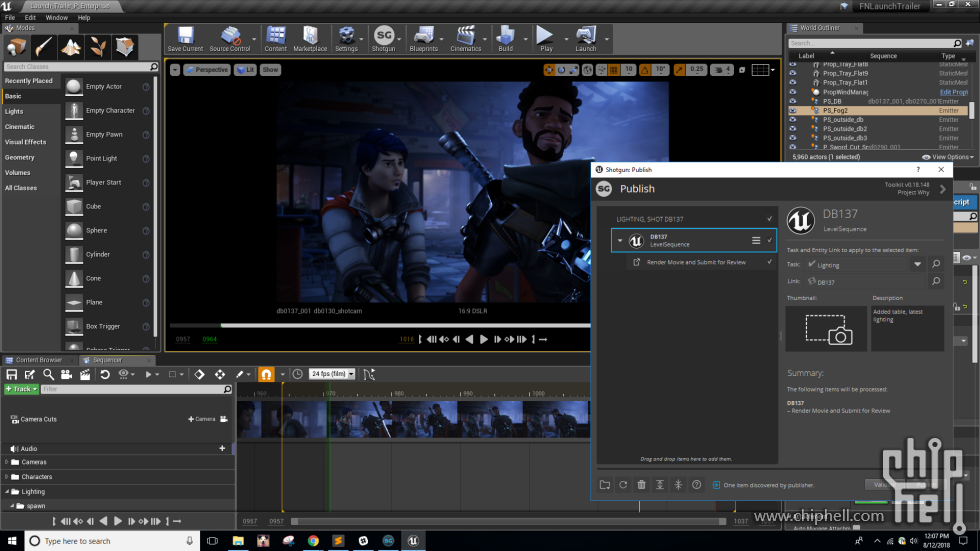Select Paint mode brush icon
The image size is (980, 551).
43,47
